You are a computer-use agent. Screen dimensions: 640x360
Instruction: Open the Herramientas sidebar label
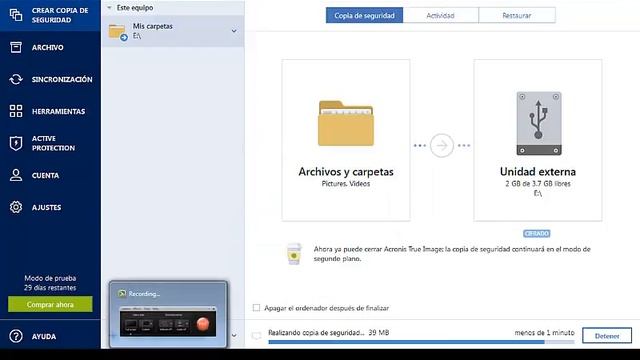click(x=59, y=111)
